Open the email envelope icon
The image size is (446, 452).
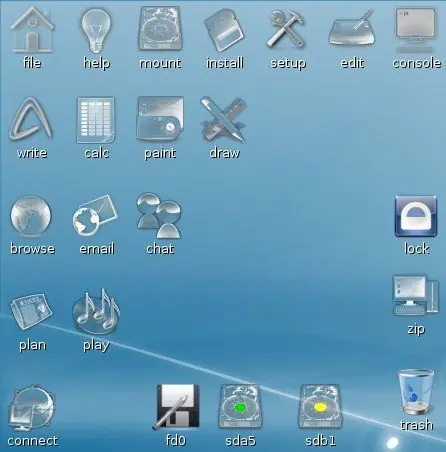point(95,216)
